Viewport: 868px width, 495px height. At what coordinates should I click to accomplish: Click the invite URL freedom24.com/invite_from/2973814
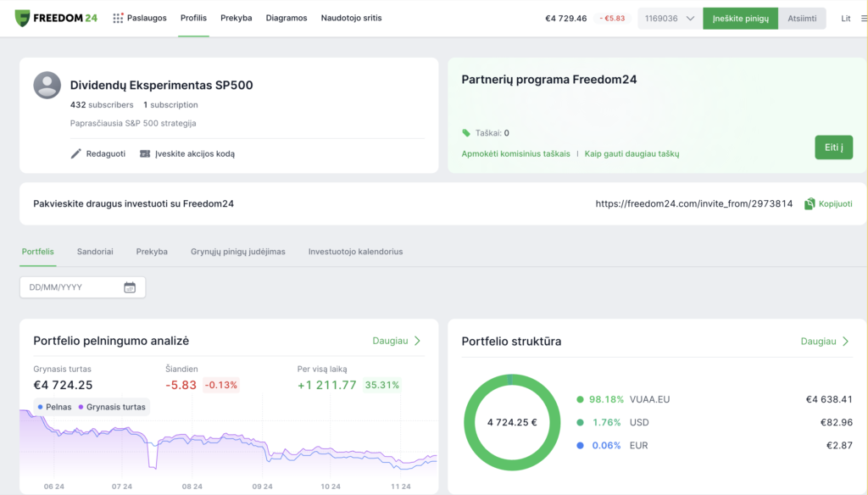693,203
